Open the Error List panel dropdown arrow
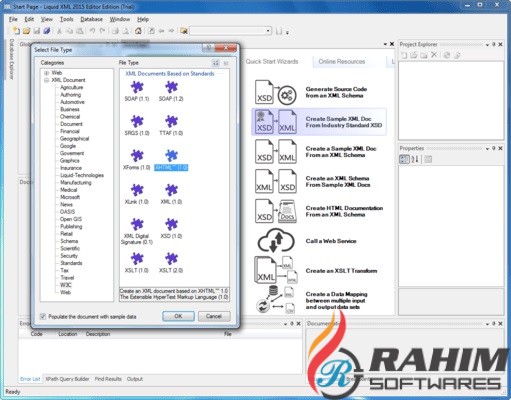Viewport: 511px width, 400px height. click(x=285, y=324)
